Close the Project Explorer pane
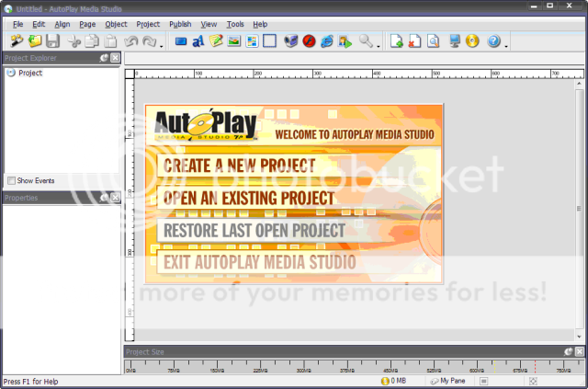Image resolution: width=588 pixels, height=389 pixels. tap(115, 58)
